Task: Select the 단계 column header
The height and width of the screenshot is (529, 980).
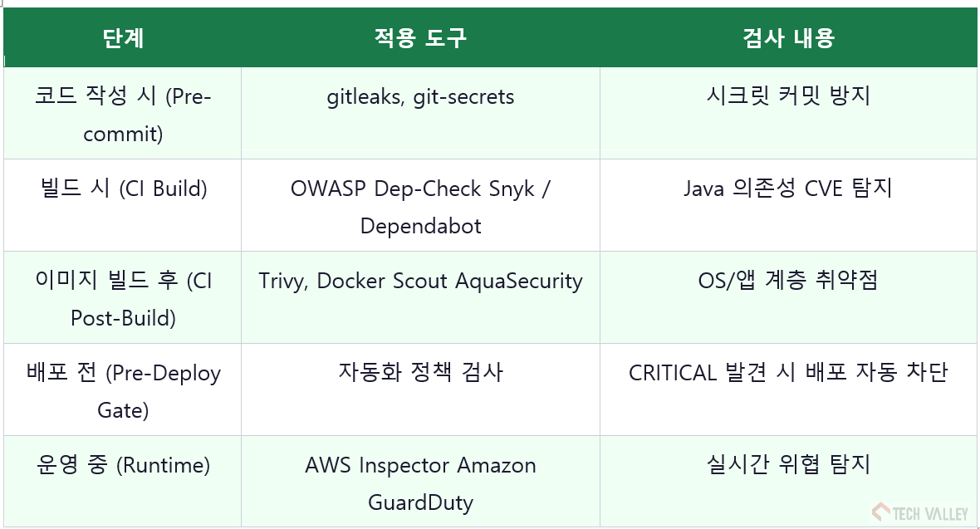Action: [x=123, y=37]
